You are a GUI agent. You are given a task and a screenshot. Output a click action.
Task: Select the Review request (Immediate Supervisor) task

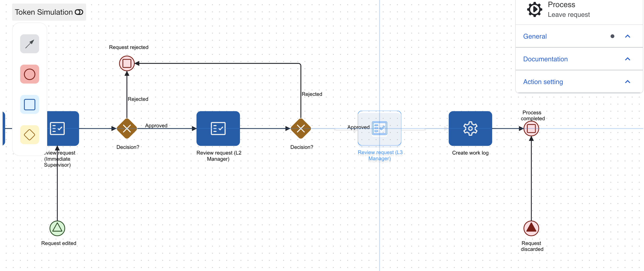[63, 129]
